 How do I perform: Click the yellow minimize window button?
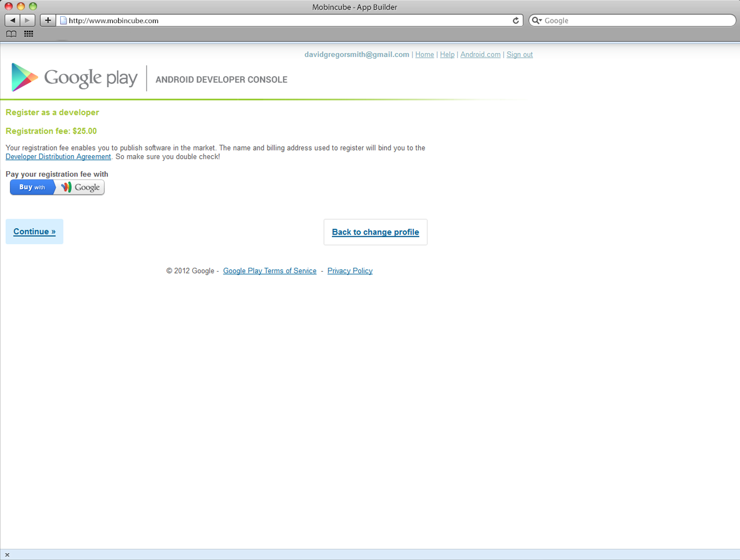click(21, 6)
